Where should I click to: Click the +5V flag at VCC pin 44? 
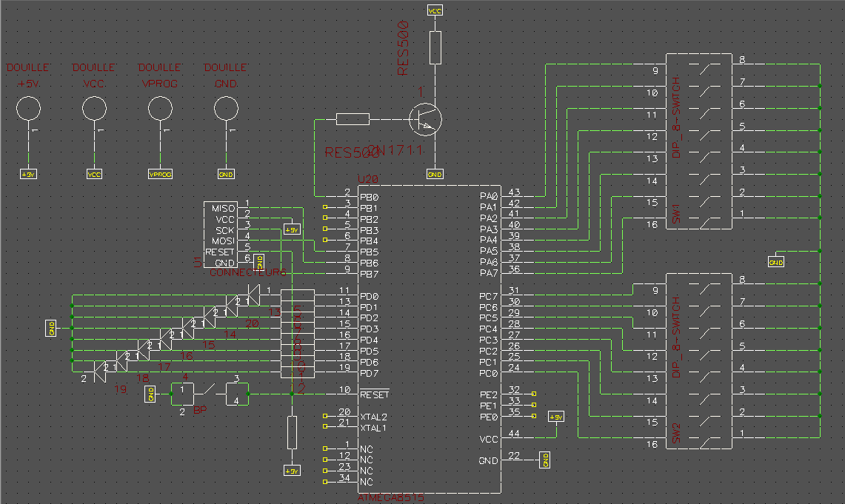tap(556, 417)
